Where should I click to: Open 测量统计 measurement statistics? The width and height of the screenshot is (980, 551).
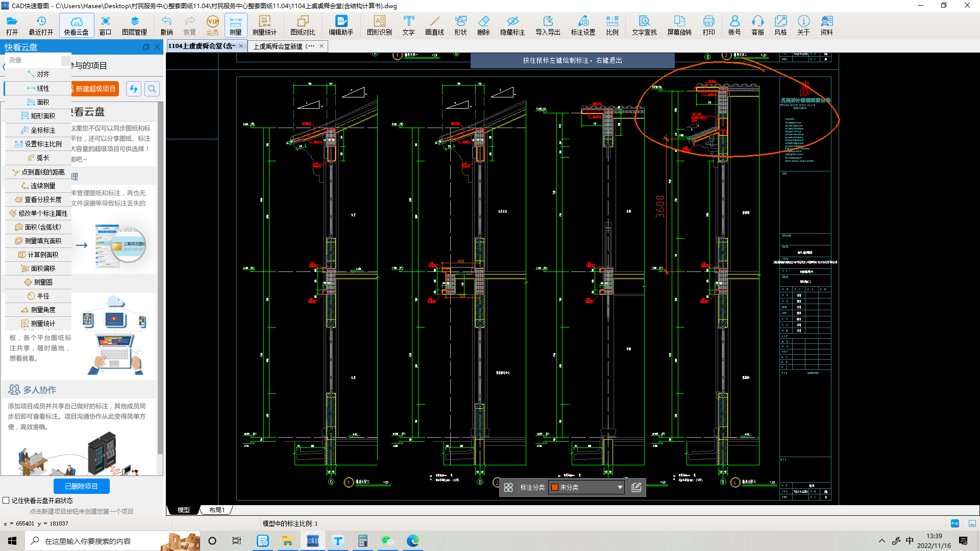click(264, 25)
